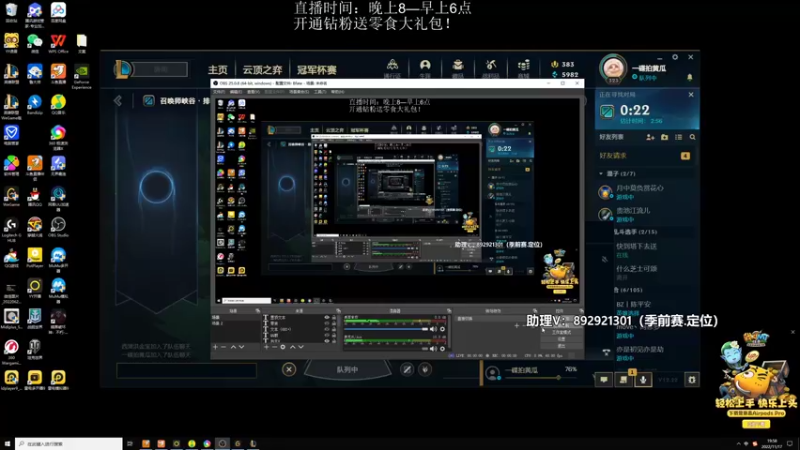This screenshot has width=800, height=450.
Task: Click OBS 退出 button
Action: (x=561, y=345)
